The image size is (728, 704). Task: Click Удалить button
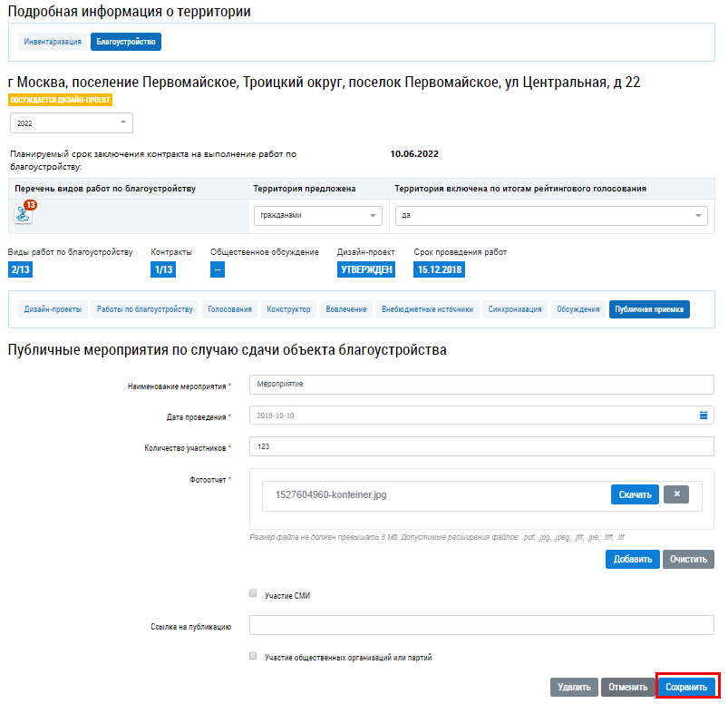click(574, 687)
